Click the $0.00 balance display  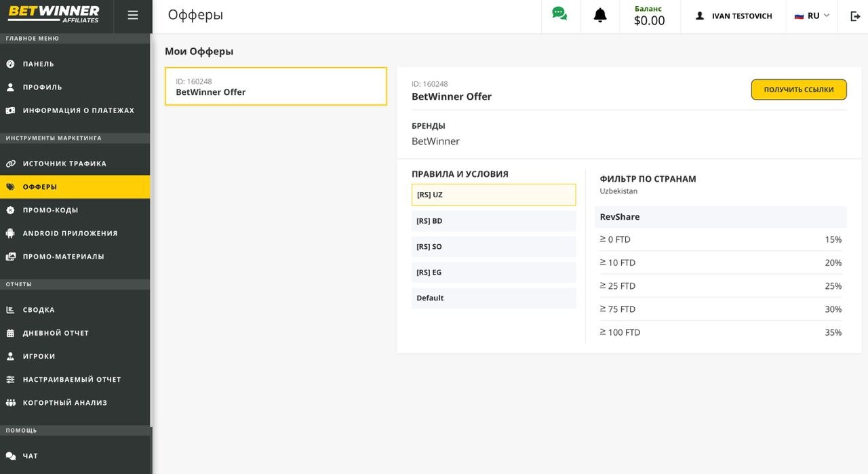pos(649,21)
